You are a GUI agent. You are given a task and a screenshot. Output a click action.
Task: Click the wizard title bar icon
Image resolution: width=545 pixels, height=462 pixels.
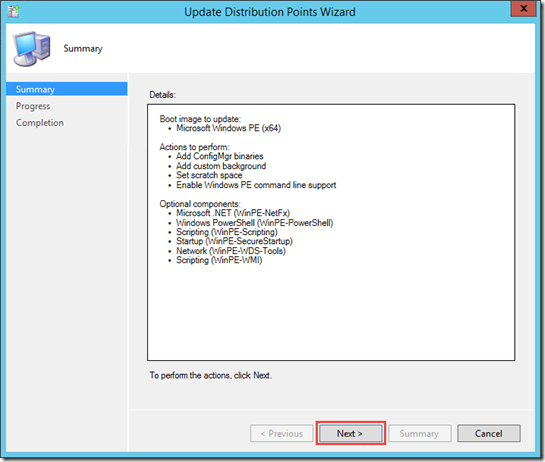coord(14,11)
